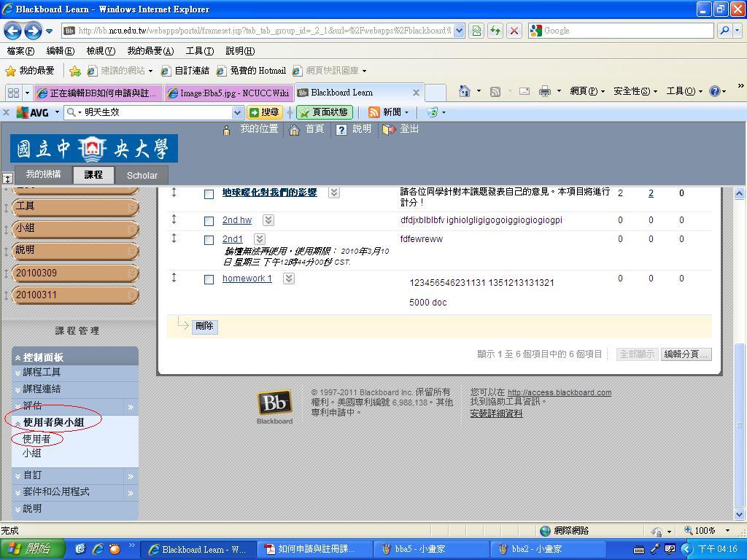Screen dimensions: 747x560
Task: Check the box beside 2nd hw
Action: click(x=209, y=221)
